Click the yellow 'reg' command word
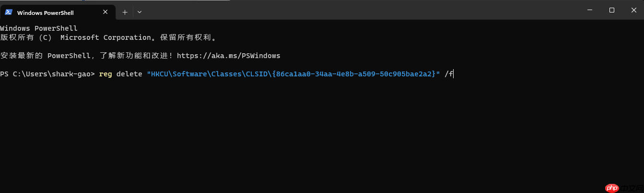644x193 pixels. [x=105, y=74]
